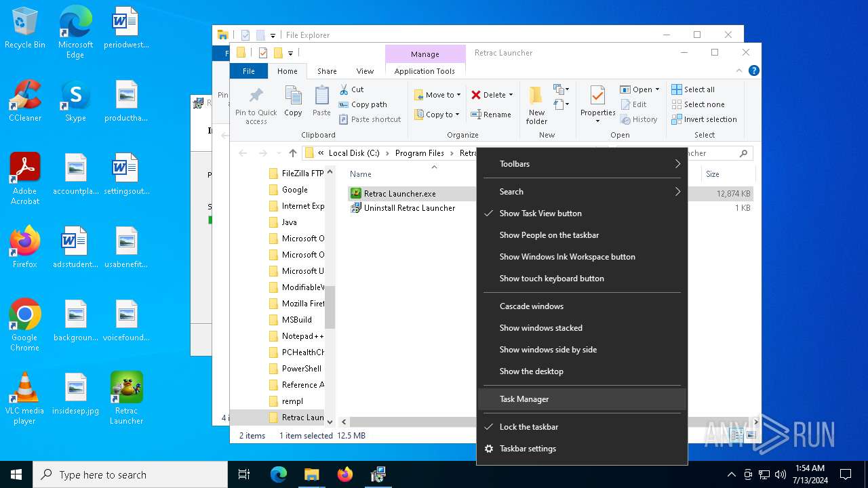Viewport: 868px width, 488px height.
Task: Collapse the ribbon with chevron
Action: pos(739,70)
